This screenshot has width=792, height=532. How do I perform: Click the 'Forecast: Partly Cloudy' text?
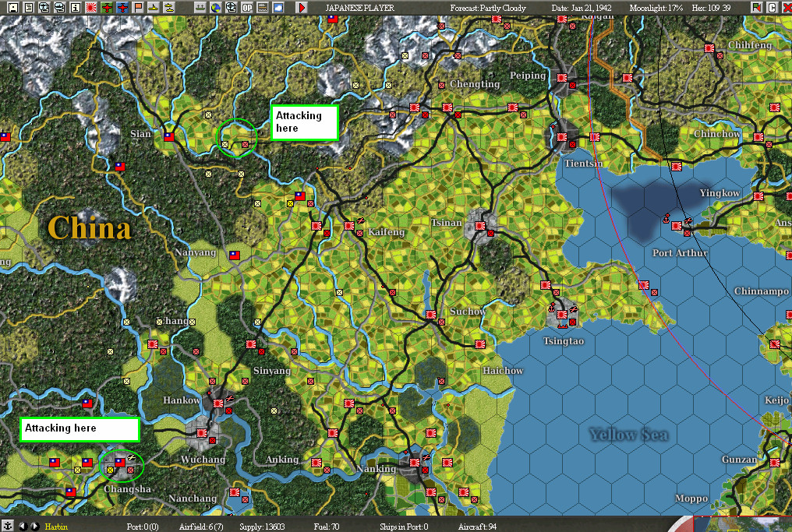(x=488, y=8)
